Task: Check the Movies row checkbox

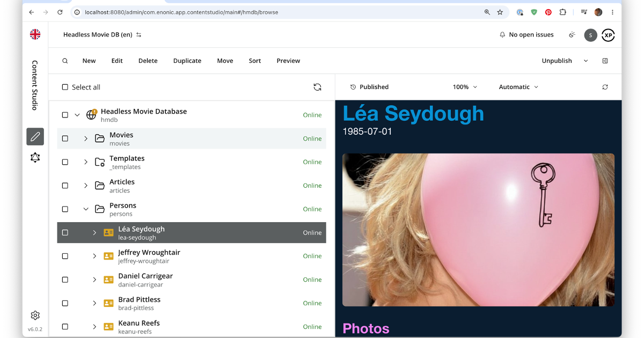Action: tap(65, 138)
